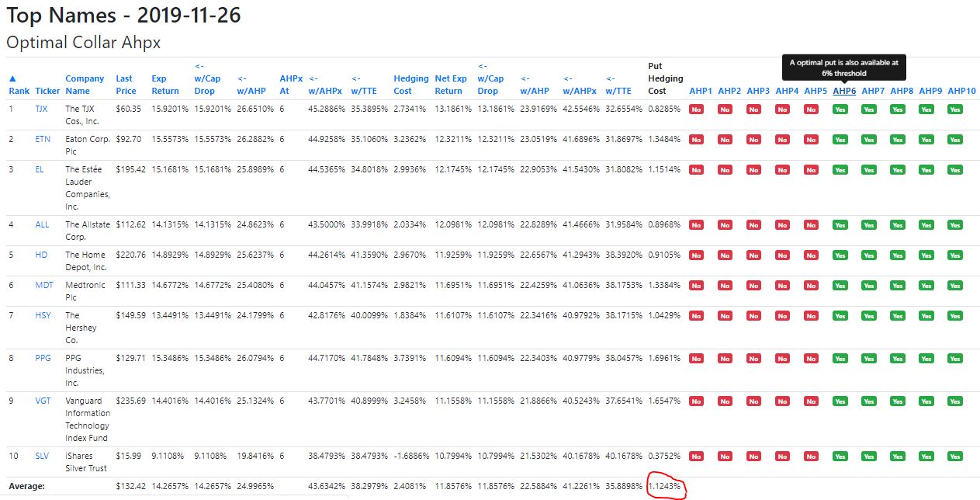Click the AHP9 column header
Viewport: 980px width, 500px height.
coord(930,91)
